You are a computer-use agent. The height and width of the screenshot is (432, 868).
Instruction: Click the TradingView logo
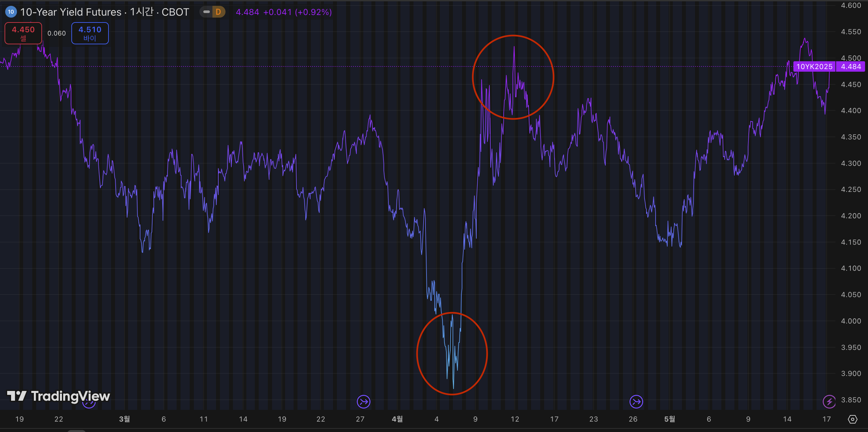pos(59,396)
